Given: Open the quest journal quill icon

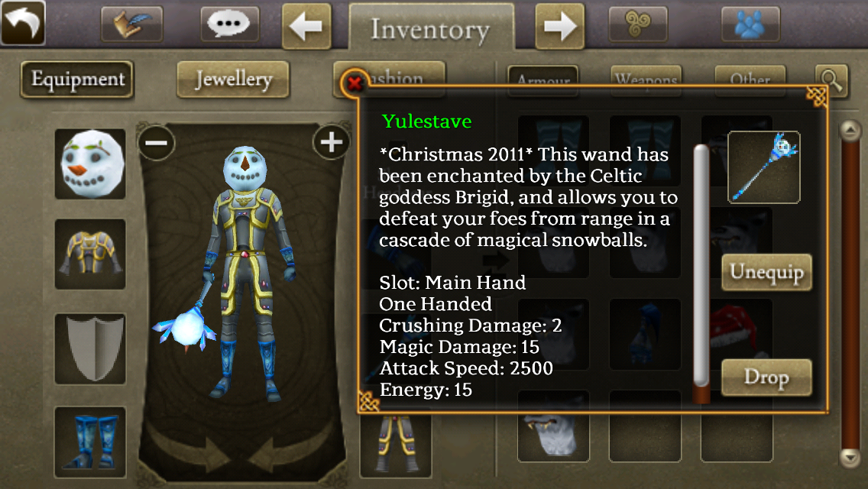Looking at the screenshot, I should (131, 24).
